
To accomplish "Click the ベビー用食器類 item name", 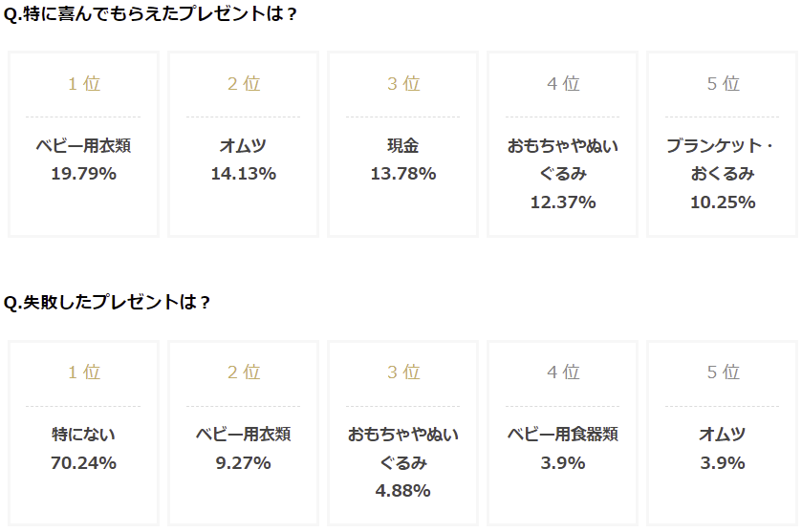I will tap(563, 435).
